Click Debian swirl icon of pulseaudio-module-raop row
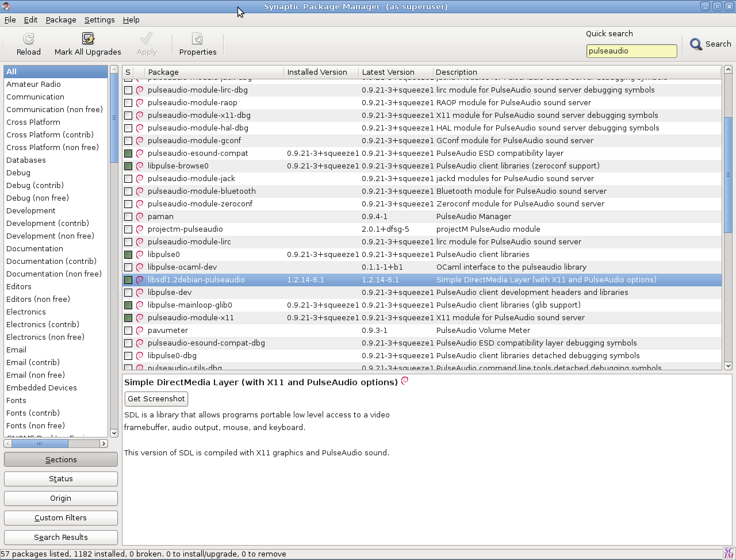Screen dimensions: 736x560 coord(140,103)
